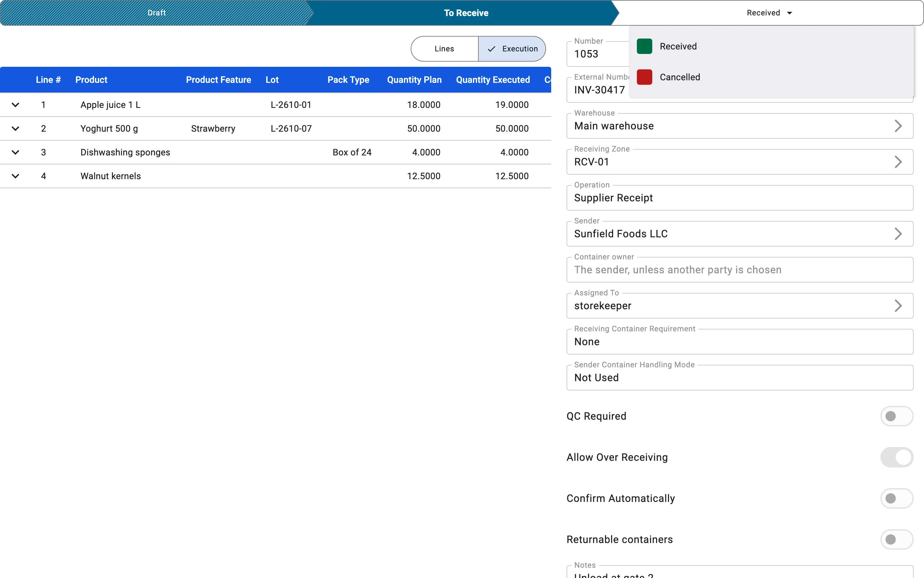This screenshot has width=924, height=578.
Task: Click the Product Feature column header
Action: pyautogui.click(x=218, y=80)
